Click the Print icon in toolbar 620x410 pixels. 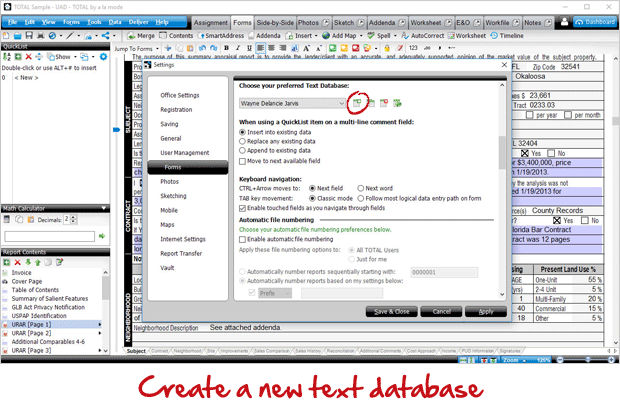(x=40, y=36)
